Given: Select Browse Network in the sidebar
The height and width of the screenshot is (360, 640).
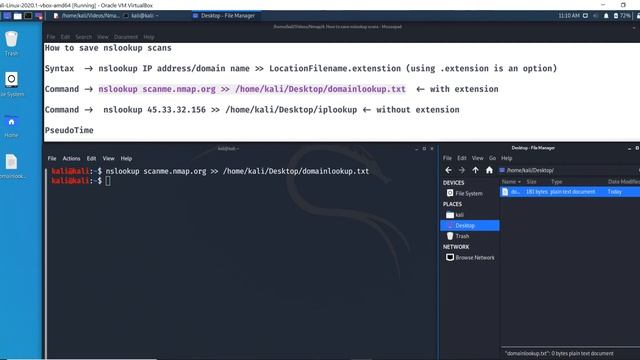Looking at the screenshot, I should click(469, 258).
